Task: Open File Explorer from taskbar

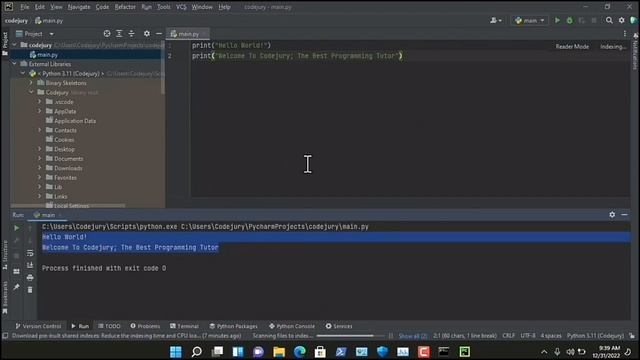Action: pyautogui.click(x=279, y=351)
